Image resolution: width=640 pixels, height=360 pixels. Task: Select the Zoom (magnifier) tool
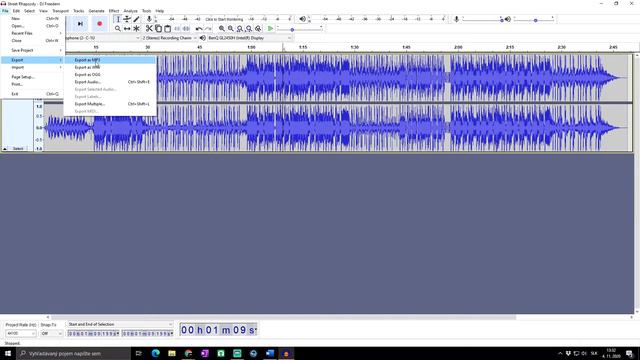tap(118, 29)
